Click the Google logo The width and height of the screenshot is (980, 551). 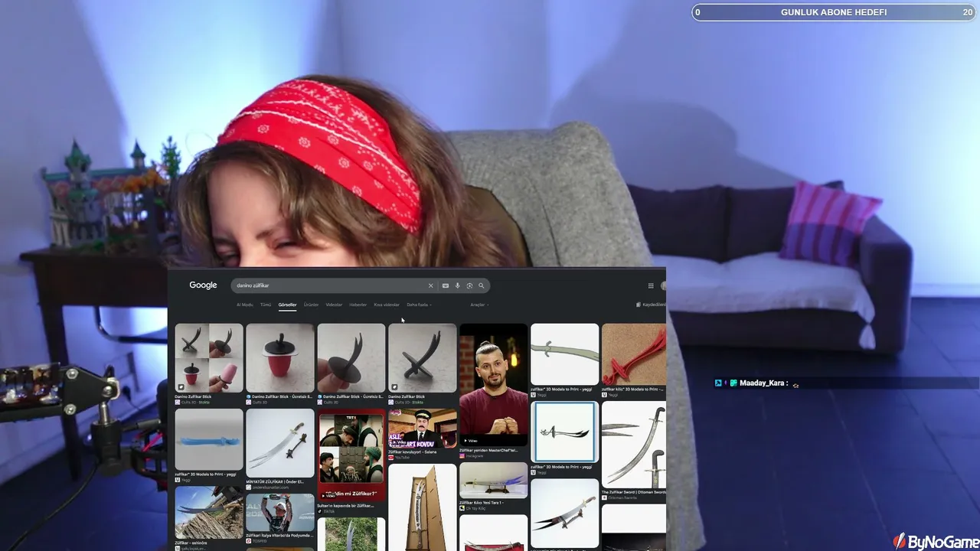pos(203,285)
